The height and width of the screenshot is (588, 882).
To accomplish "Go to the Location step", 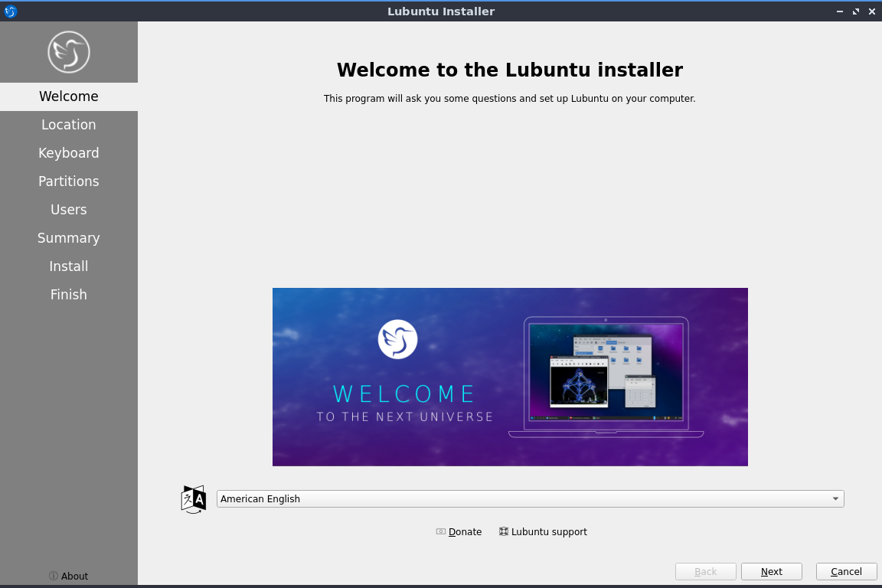I will coord(69,125).
